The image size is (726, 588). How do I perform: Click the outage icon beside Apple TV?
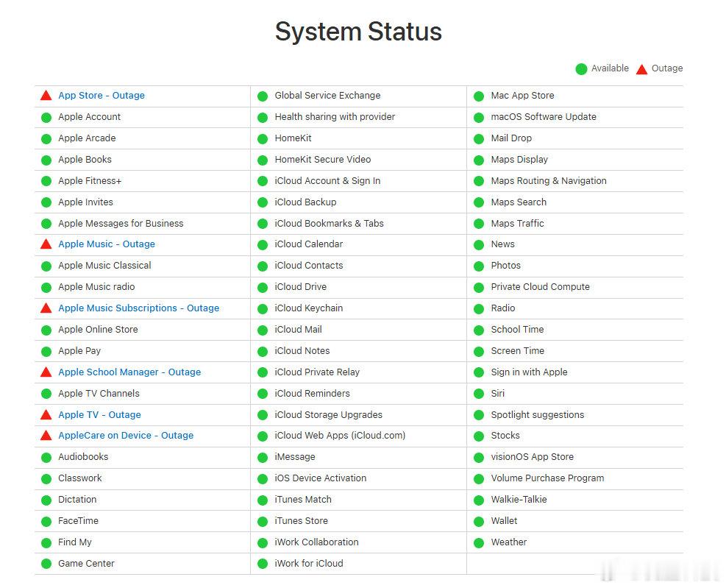click(x=46, y=415)
